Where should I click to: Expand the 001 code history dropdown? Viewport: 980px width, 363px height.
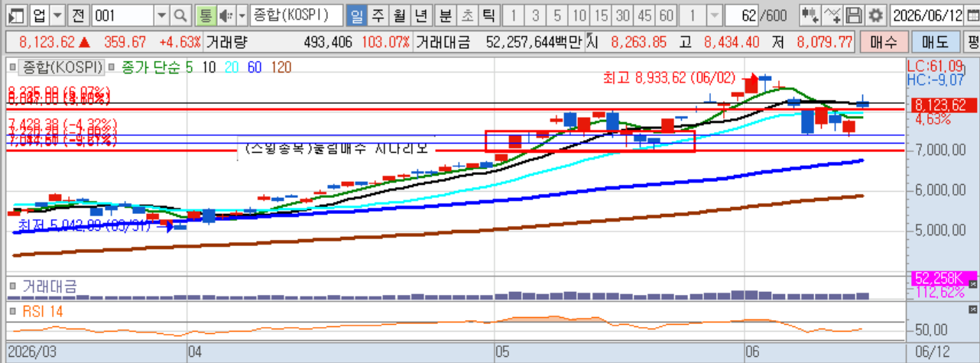(161, 15)
